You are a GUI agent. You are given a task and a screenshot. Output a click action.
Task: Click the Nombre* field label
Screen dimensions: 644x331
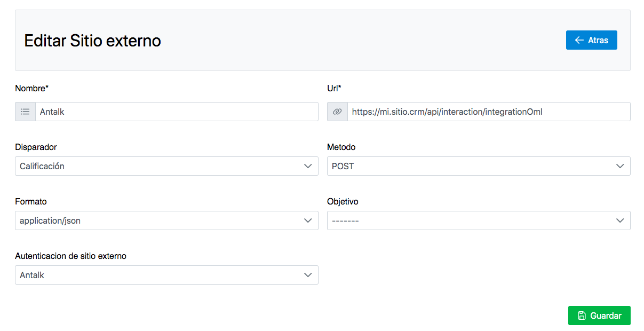(x=31, y=88)
